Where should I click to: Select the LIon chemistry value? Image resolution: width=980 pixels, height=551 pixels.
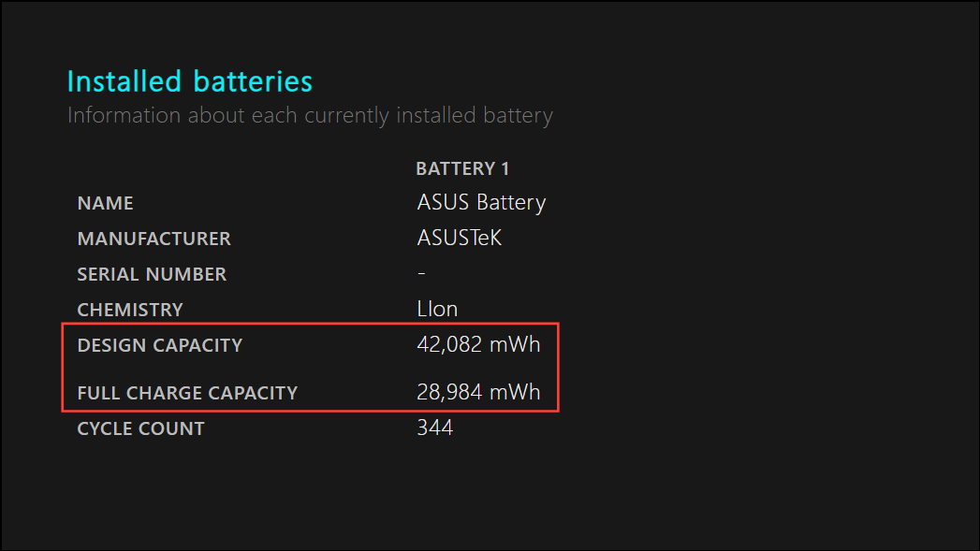tap(437, 310)
